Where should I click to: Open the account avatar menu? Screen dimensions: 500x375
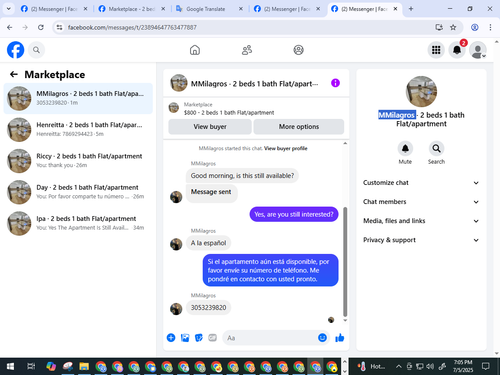click(x=478, y=50)
